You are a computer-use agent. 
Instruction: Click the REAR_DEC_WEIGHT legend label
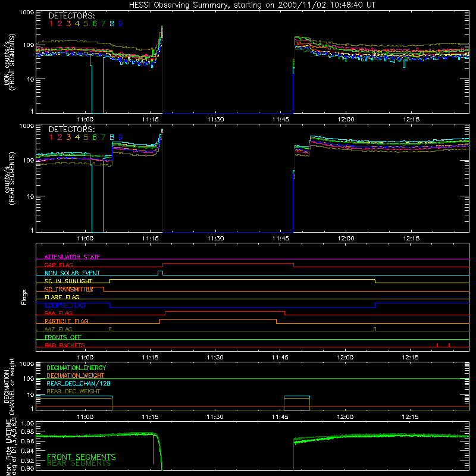[73, 392]
